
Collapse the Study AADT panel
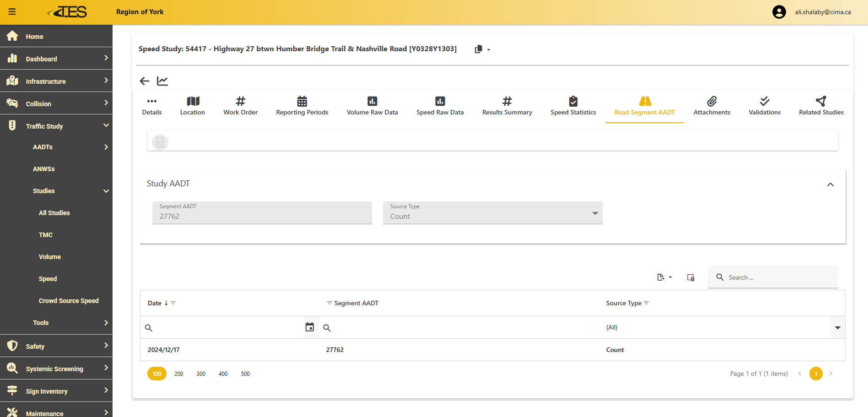[830, 184]
